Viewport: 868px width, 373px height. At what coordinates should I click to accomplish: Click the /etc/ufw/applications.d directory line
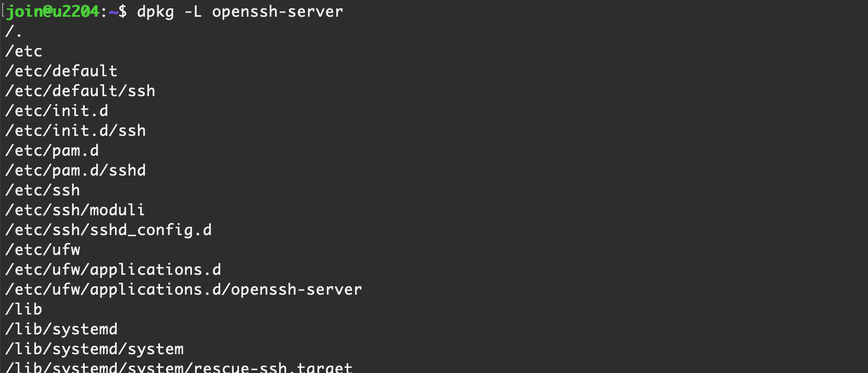[113, 270]
